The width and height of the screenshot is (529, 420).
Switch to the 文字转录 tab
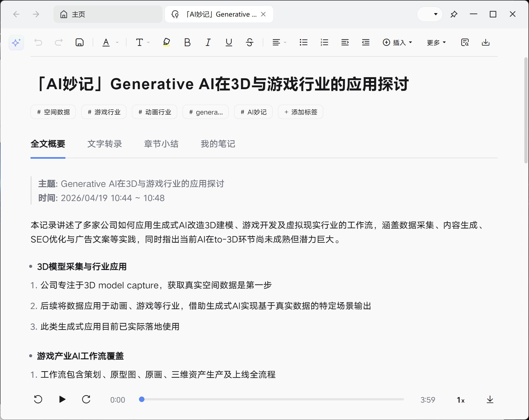(x=105, y=144)
